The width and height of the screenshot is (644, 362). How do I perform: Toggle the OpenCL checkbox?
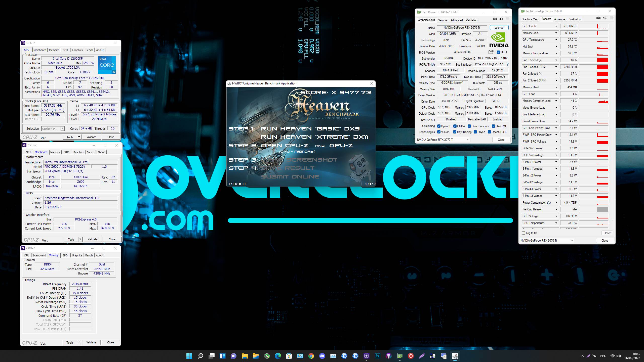[x=439, y=126]
